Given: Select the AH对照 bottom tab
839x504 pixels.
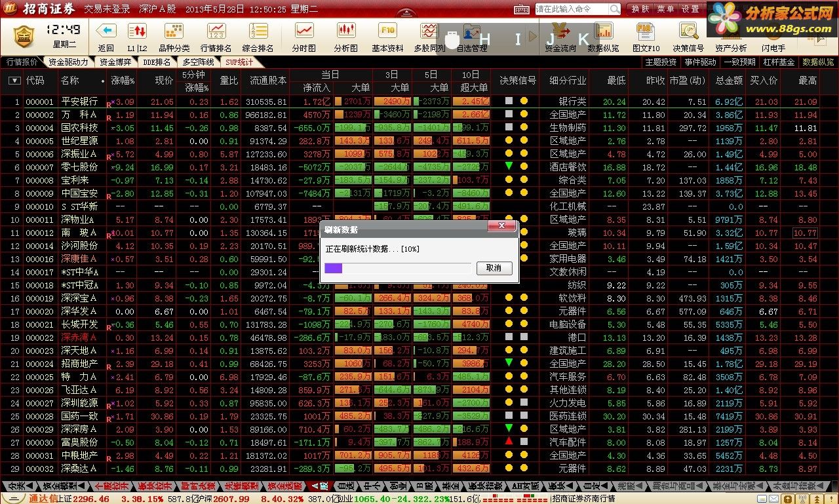Looking at the screenshot, I should click(524, 486).
